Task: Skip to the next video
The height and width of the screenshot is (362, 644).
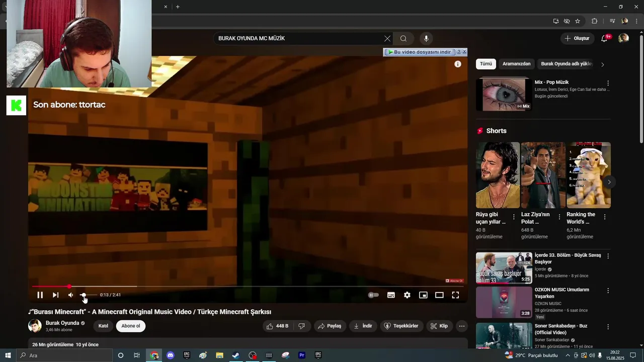Action: [x=55, y=295]
